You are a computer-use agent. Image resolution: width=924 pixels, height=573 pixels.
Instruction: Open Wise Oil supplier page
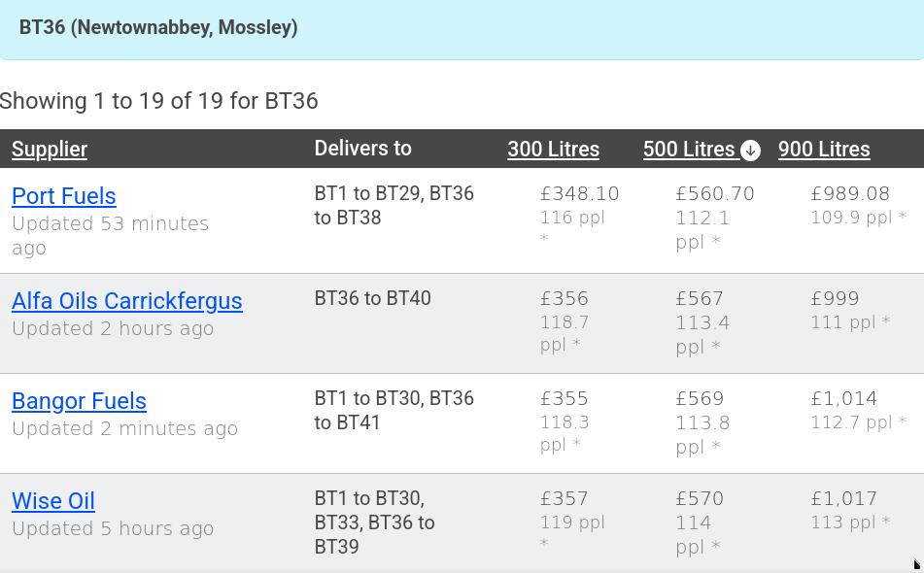pyautogui.click(x=53, y=501)
